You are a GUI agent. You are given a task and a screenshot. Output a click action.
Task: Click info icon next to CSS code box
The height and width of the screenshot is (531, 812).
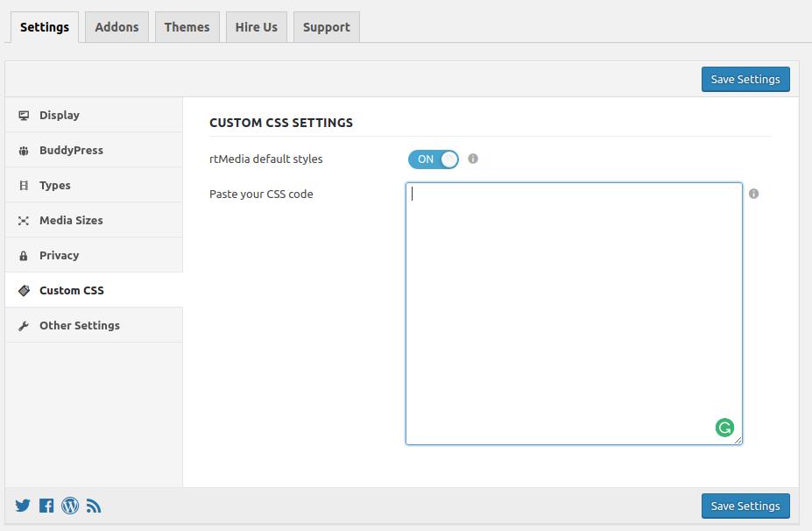coord(753,194)
